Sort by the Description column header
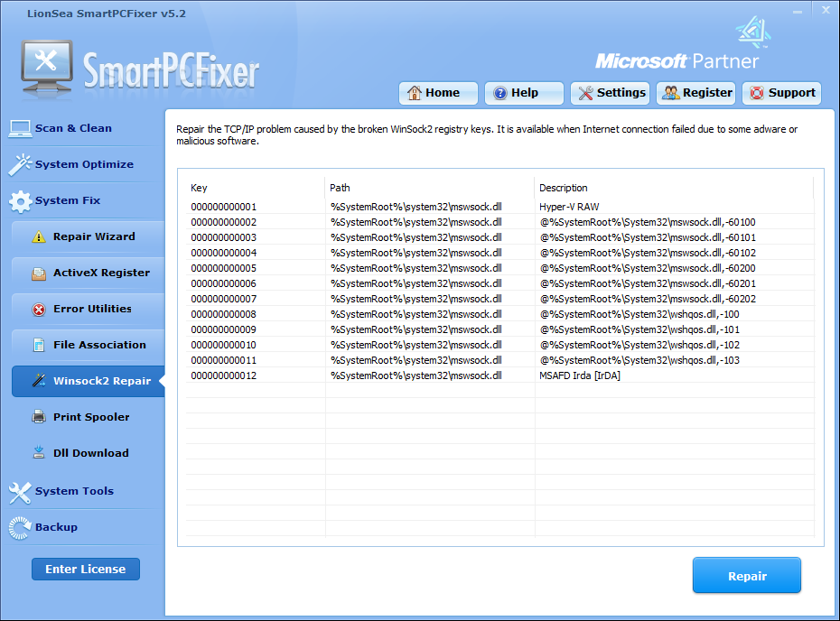840x621 pixels. pos(674,188)
